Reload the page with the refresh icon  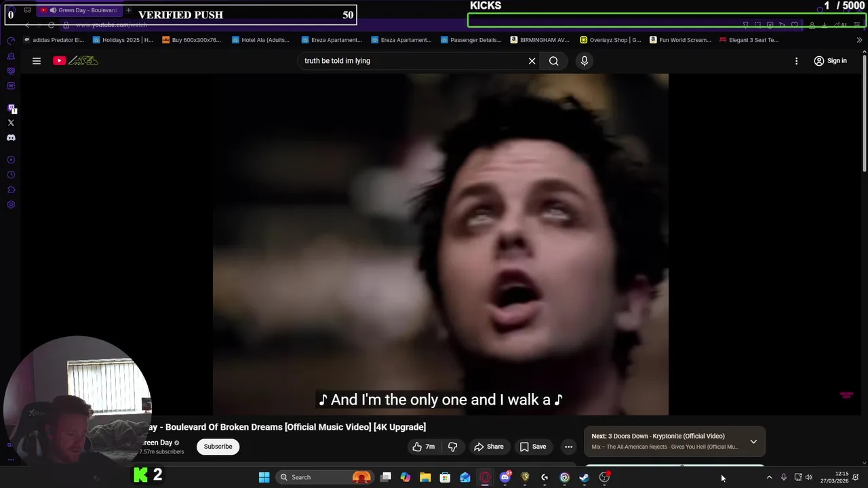click(x=51, y=25)
